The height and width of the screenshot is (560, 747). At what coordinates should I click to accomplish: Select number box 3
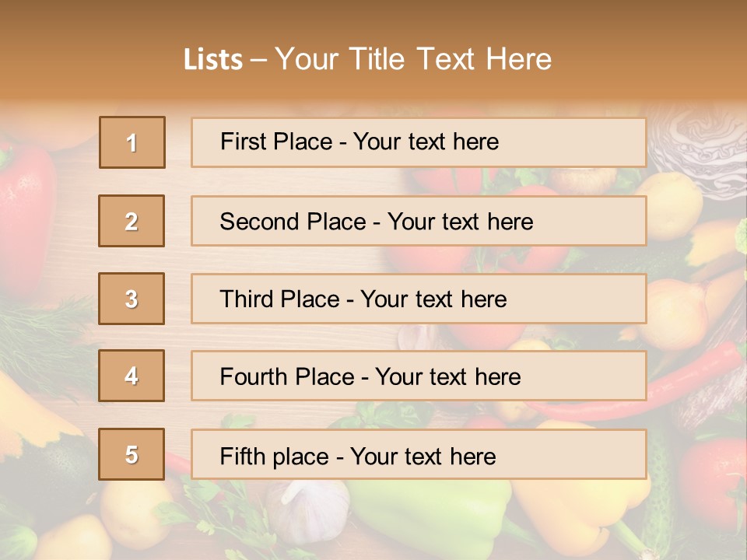click(x=132, y=299)
